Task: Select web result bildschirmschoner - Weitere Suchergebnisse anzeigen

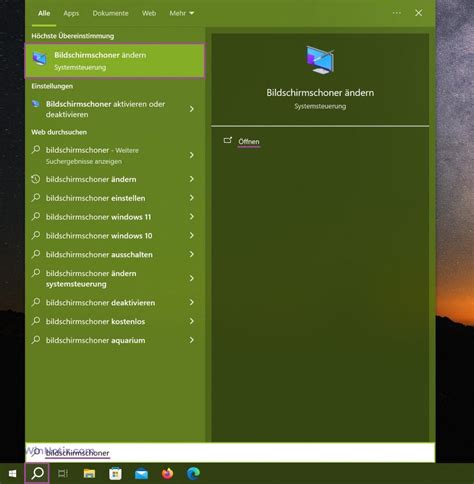Action: (115, 155)
